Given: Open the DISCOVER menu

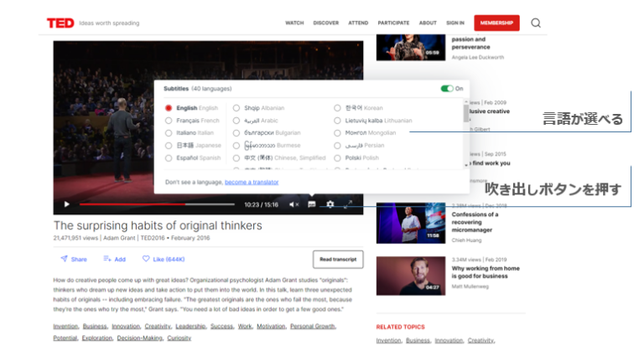Looking at the screenshot, I should coord(325,23).
